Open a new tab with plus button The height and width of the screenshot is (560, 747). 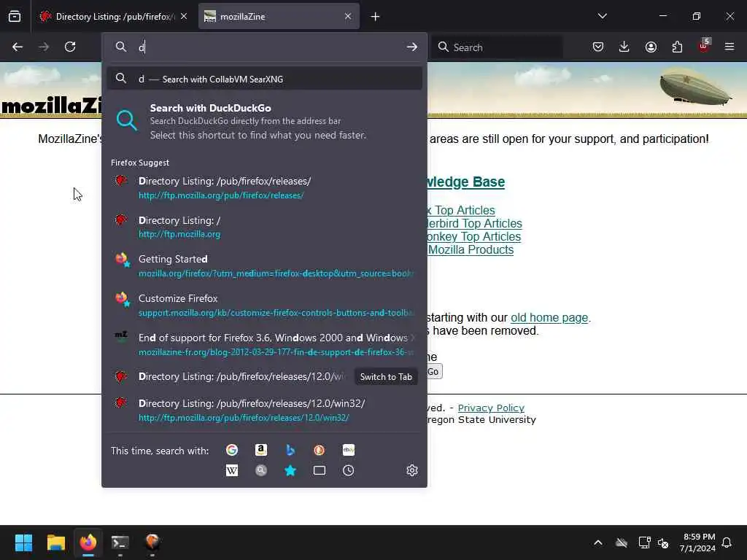coord(376,17)
